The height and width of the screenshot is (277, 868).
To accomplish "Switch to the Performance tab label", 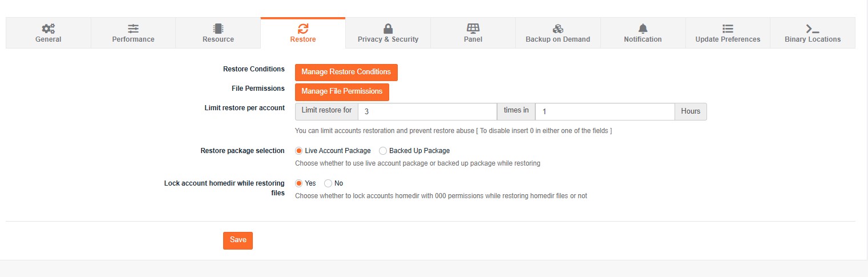I will point(133,39).
